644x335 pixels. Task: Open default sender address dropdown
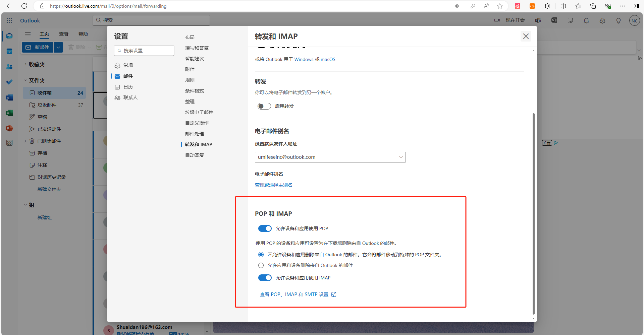330,157
